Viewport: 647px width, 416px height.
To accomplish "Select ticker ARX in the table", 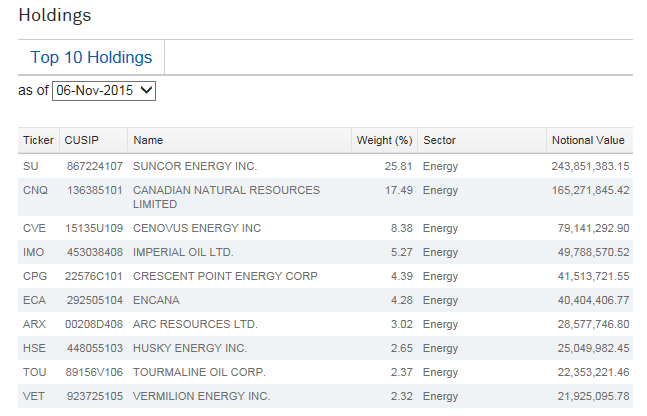I will tap(34, 324).
